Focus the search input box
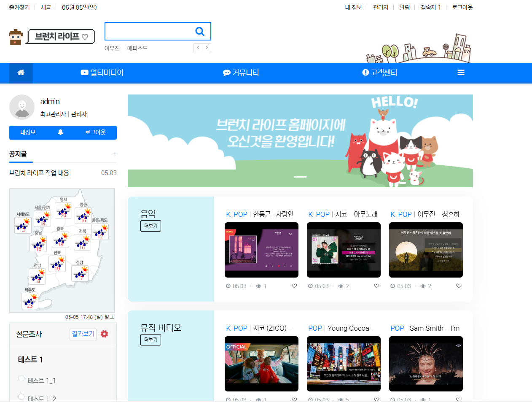 pos(148,31)
